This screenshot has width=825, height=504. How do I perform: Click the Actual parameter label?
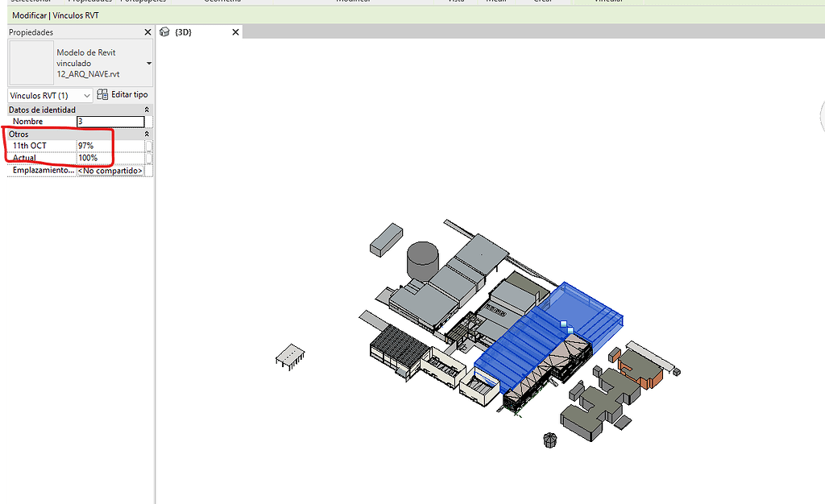pos(24,158)
